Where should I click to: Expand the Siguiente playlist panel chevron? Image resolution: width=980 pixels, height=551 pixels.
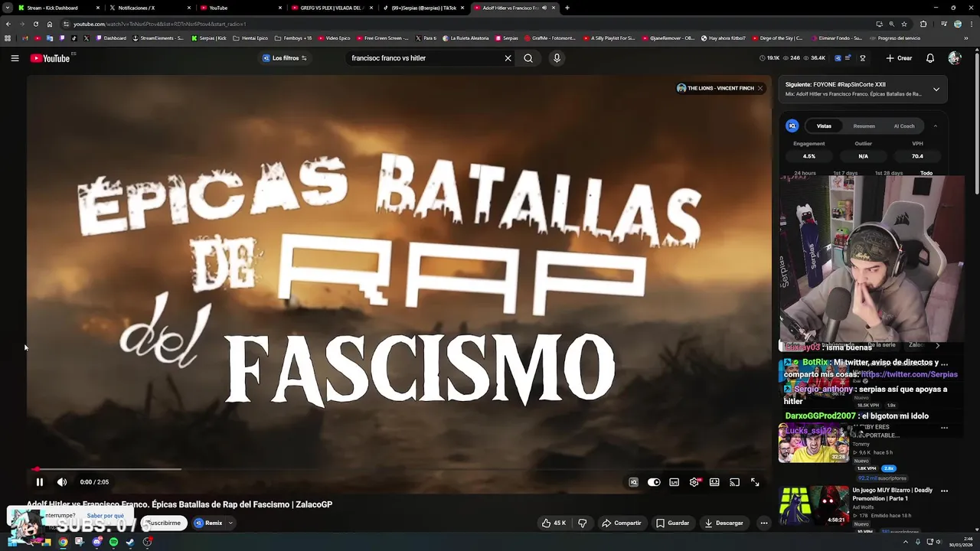click(936, 90)
